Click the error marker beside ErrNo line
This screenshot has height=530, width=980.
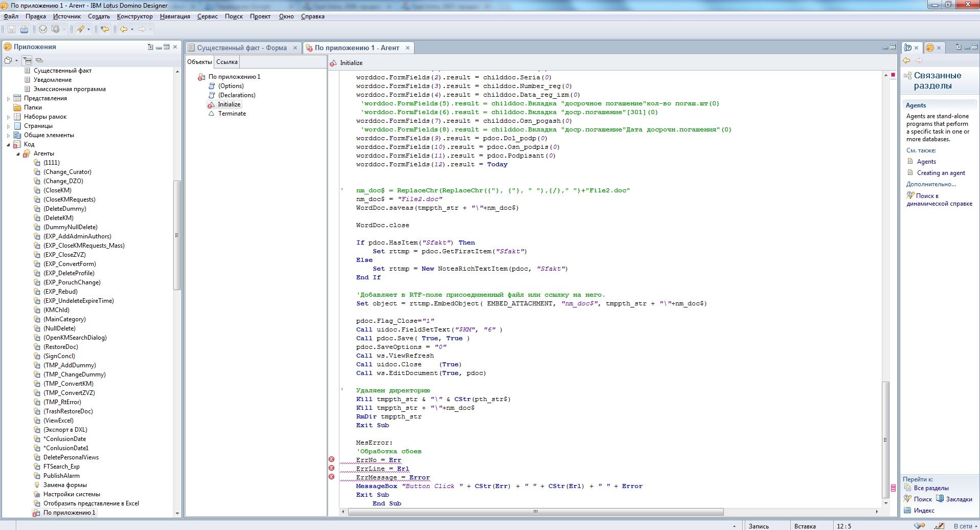pyautogui.click(x=331, y=459)
